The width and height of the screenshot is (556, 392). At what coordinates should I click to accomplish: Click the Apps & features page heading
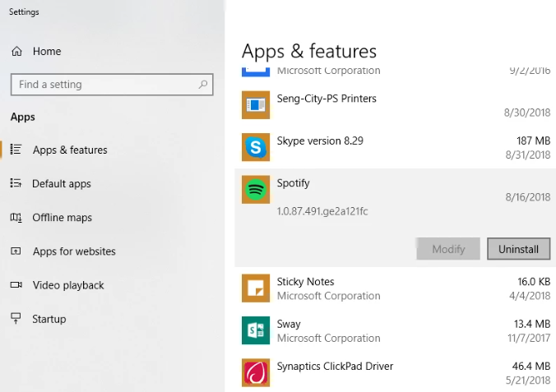pos(309,51)
